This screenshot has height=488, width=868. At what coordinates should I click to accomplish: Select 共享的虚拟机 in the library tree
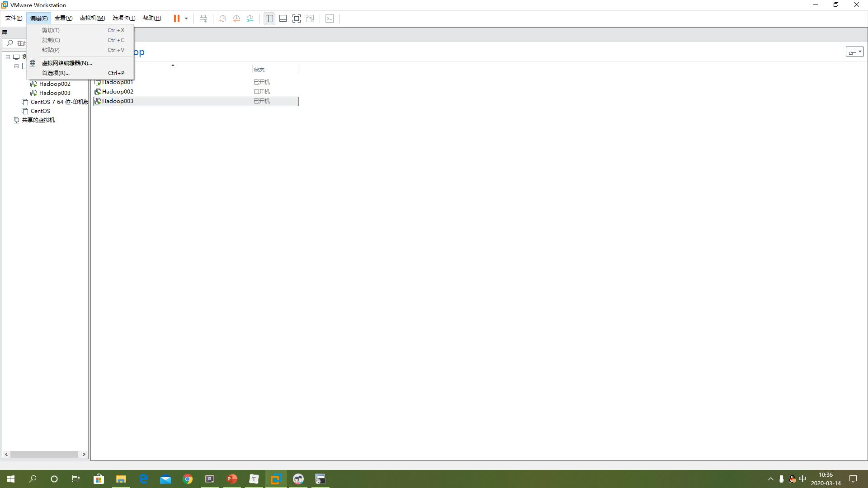click(x=38, y=120)
